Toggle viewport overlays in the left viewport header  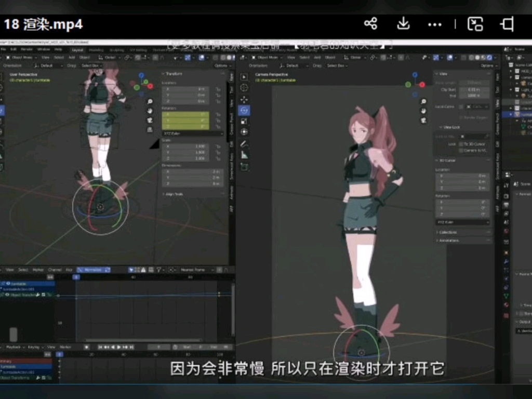(x=202, y=57)
